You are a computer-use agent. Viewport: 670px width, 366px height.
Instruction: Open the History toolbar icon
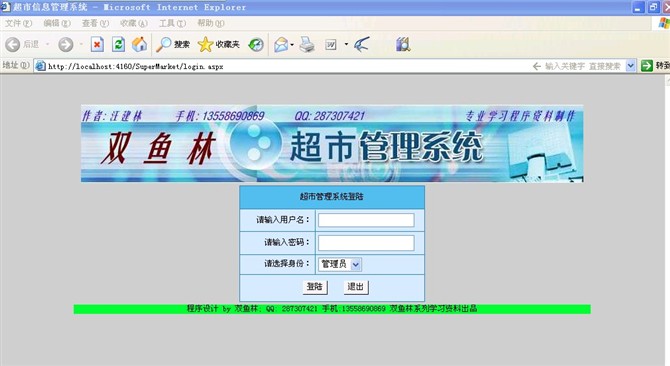pos(256,44)
